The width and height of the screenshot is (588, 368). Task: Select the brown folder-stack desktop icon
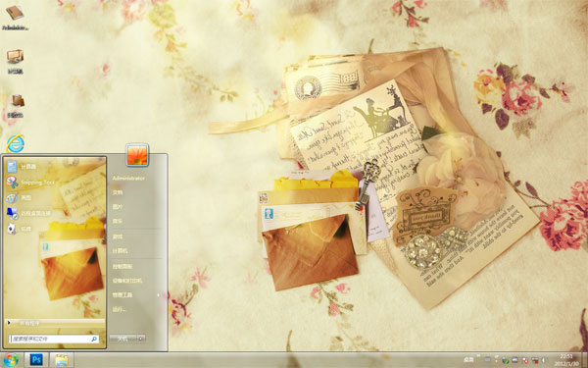tap(17, 101)
